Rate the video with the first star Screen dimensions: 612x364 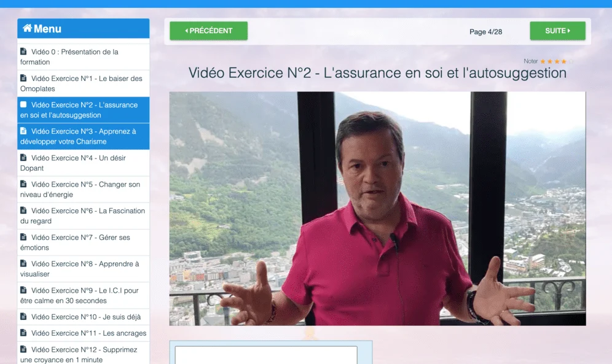click(543, 61)
